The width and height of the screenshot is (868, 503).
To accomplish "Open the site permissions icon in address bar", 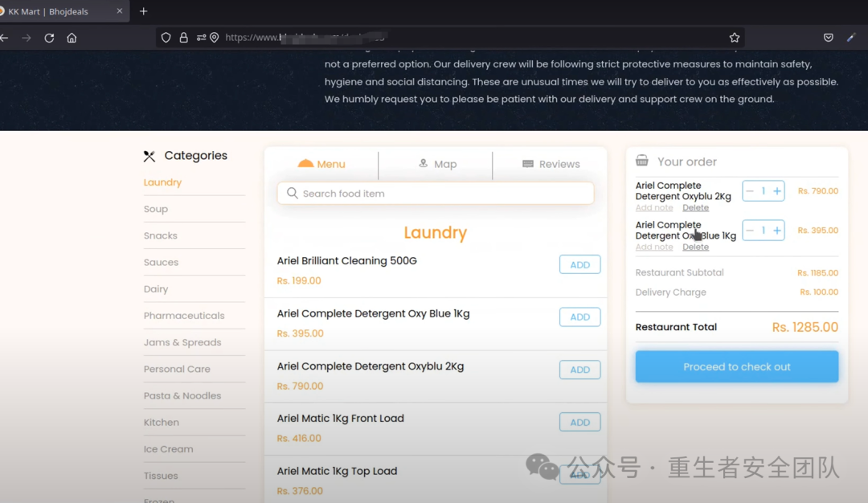I will coord(201,38).
